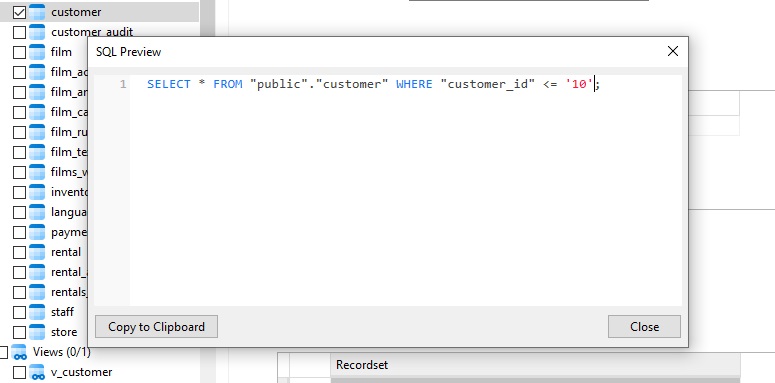
Task: Select the customer table row
Action: coord(99,12)
